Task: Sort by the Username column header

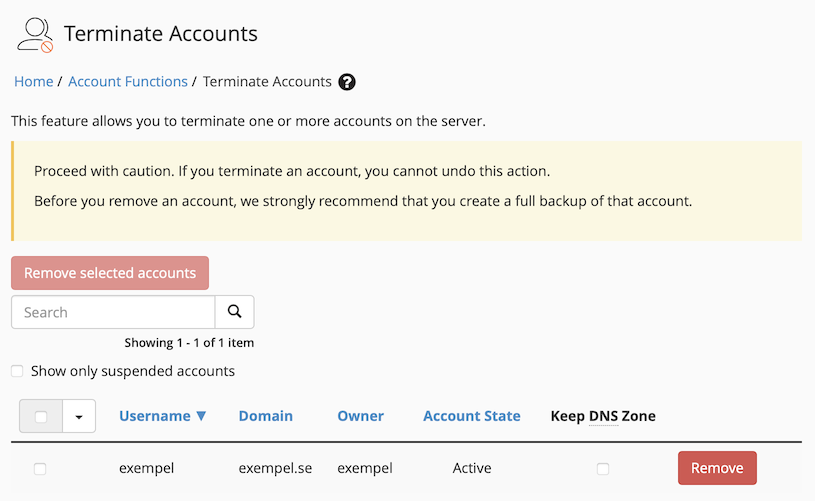Action: 154,416
